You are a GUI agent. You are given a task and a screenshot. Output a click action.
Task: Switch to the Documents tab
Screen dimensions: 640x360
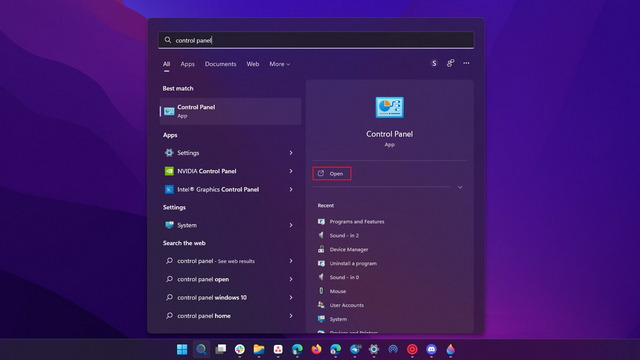click(x=220, y=64)
